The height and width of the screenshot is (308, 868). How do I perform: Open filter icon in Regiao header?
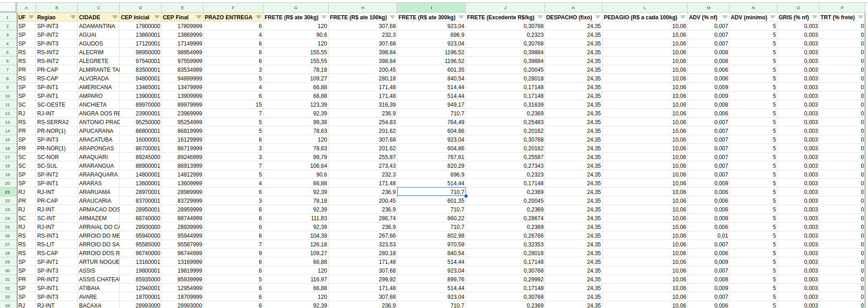(x=73, y=17)
